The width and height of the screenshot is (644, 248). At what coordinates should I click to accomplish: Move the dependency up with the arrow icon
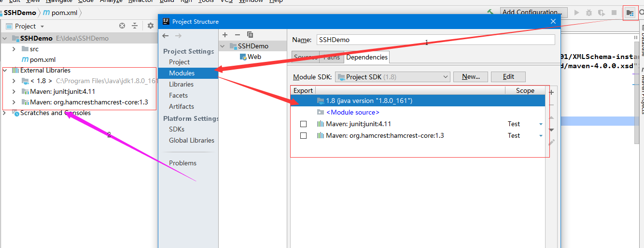click(551, 117)
